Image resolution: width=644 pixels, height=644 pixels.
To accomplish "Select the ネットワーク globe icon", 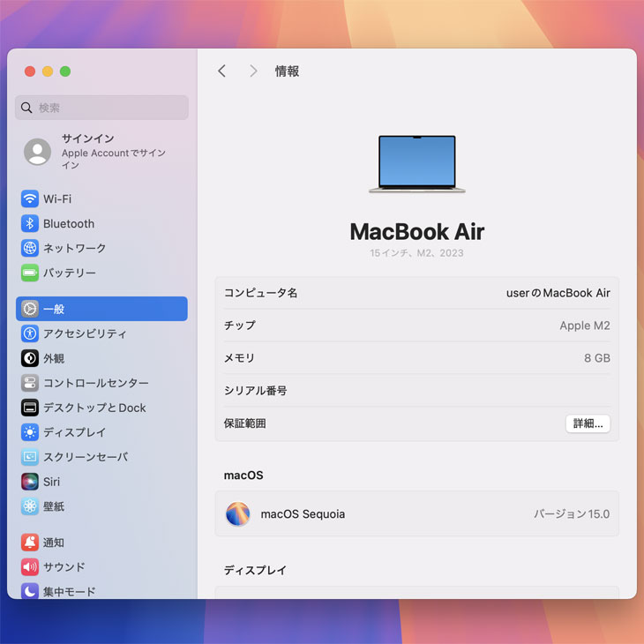I will click(x=30, y=249).
